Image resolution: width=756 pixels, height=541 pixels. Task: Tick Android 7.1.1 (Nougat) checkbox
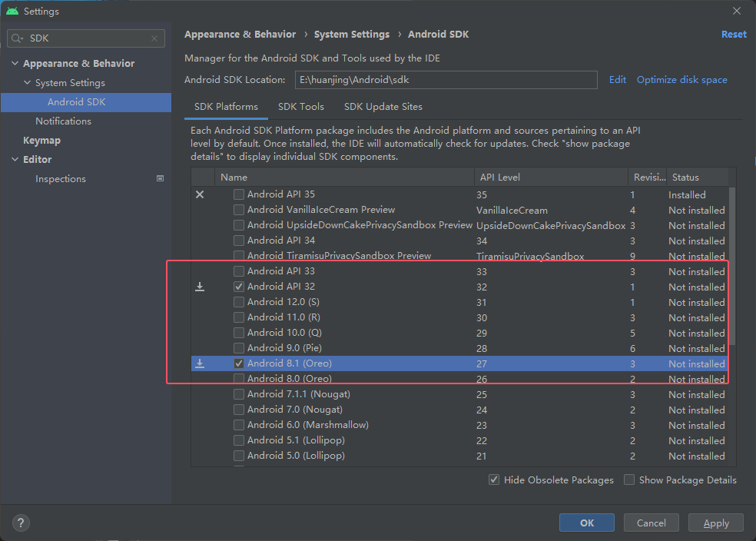pyautogui.click(x=239, y=394)
